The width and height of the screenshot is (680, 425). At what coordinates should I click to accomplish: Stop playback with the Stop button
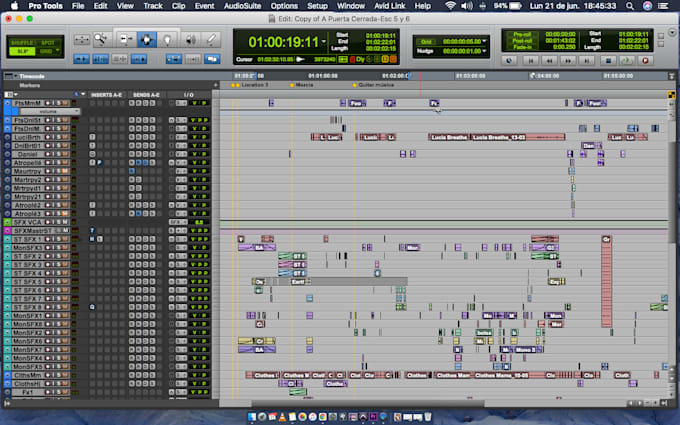point(608,61)
